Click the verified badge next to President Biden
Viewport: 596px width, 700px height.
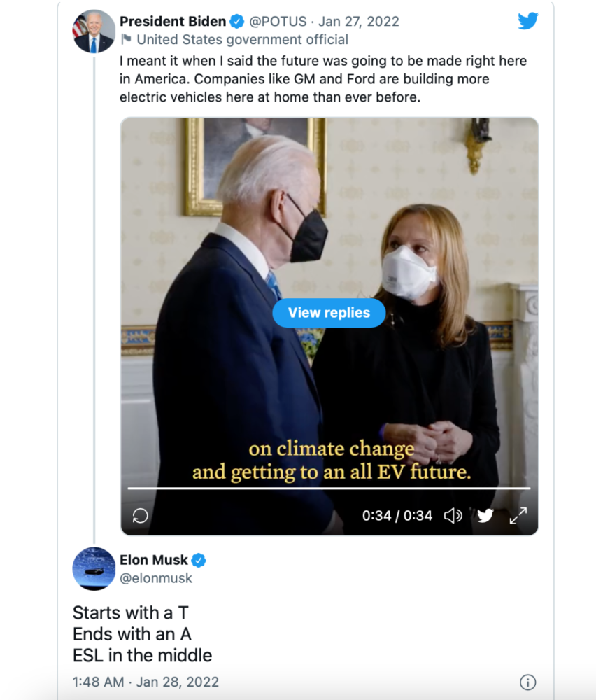(237, 22)
